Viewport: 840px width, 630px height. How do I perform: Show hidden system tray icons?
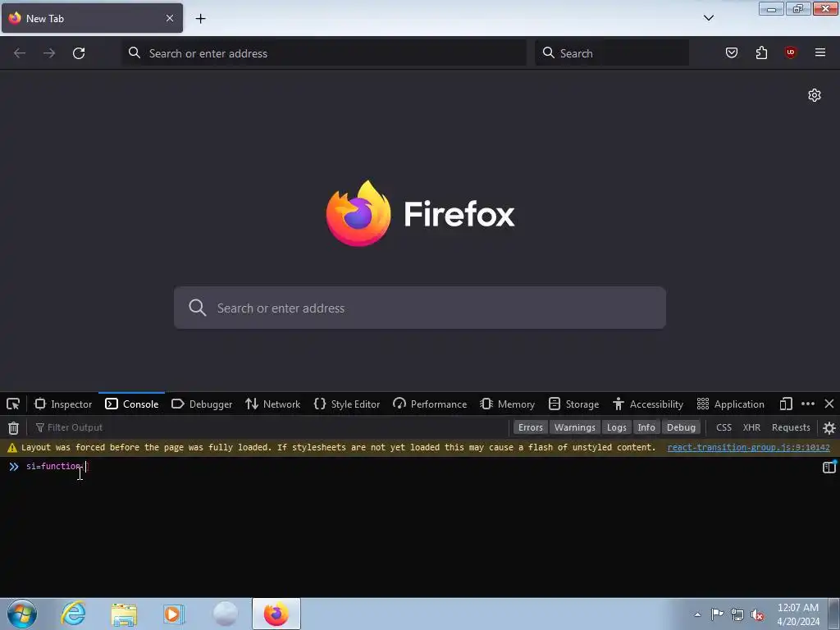coord(697,614)
